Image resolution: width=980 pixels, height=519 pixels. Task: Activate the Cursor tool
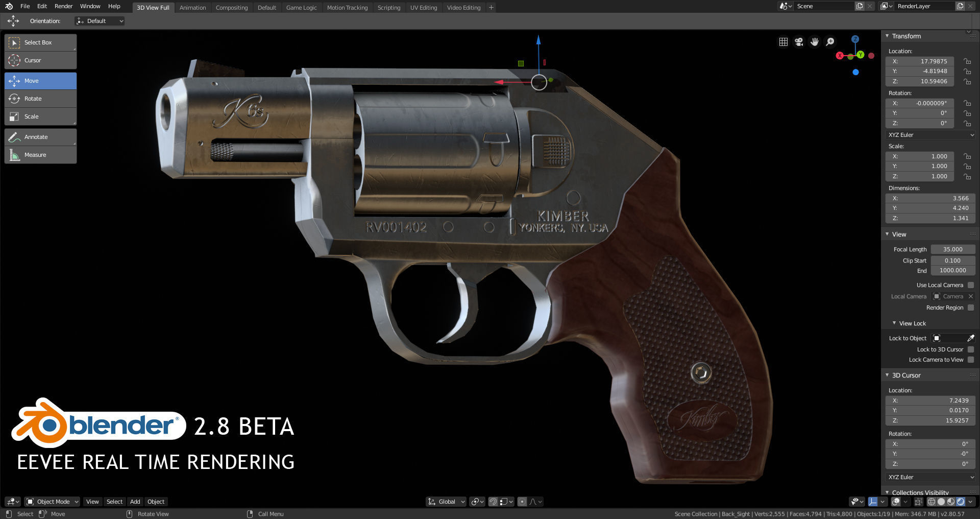point(40,60)
